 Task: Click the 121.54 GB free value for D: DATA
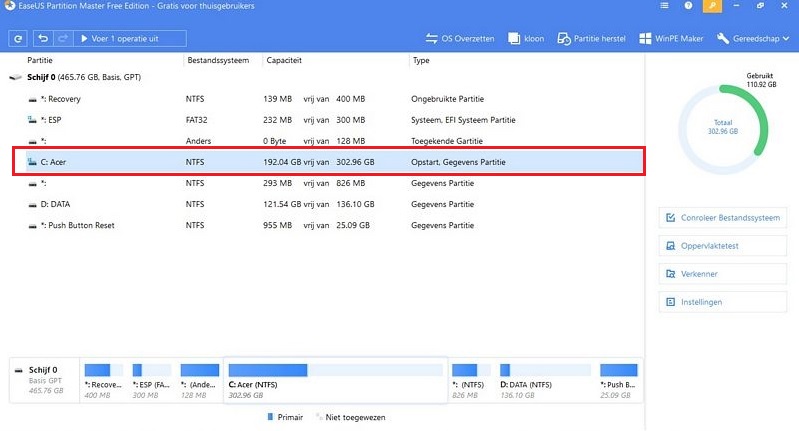pyautogui.click(x=282, y=204)
